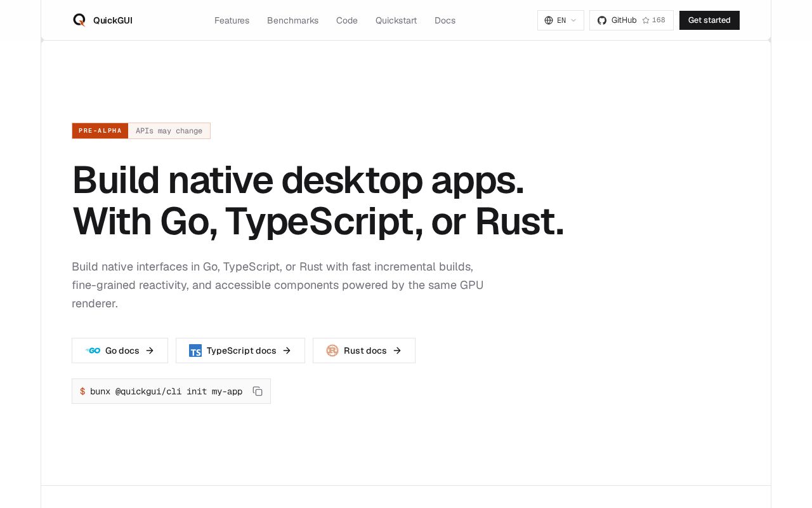Click the Rust gear logo icon
Screen dimensions: 812x508
coord(332,351)
